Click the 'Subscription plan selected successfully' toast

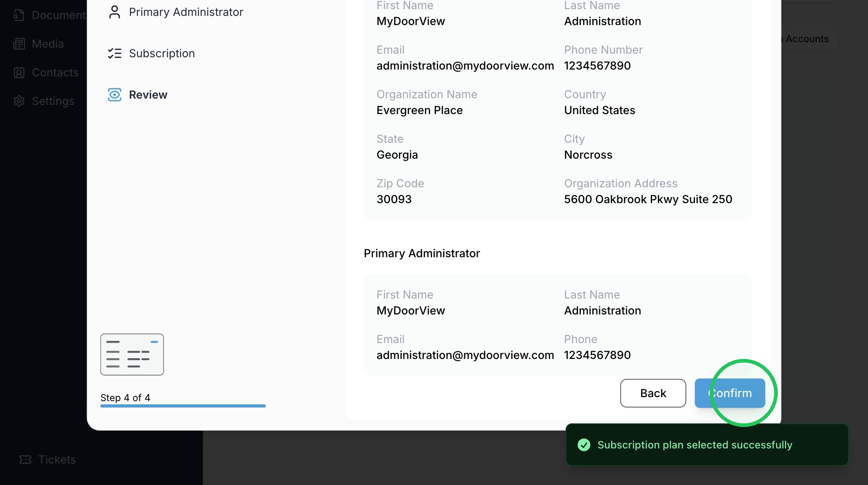pyautogui.click(x=707, y=445)
